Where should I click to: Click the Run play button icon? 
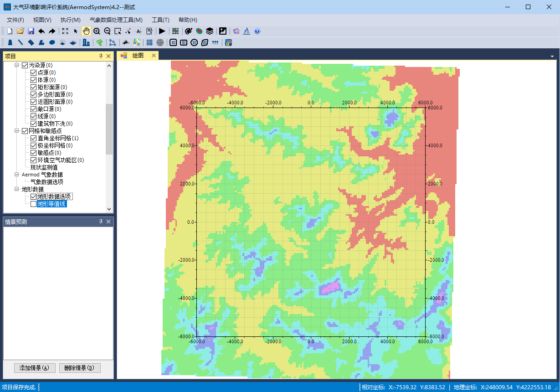pos(162,31)
